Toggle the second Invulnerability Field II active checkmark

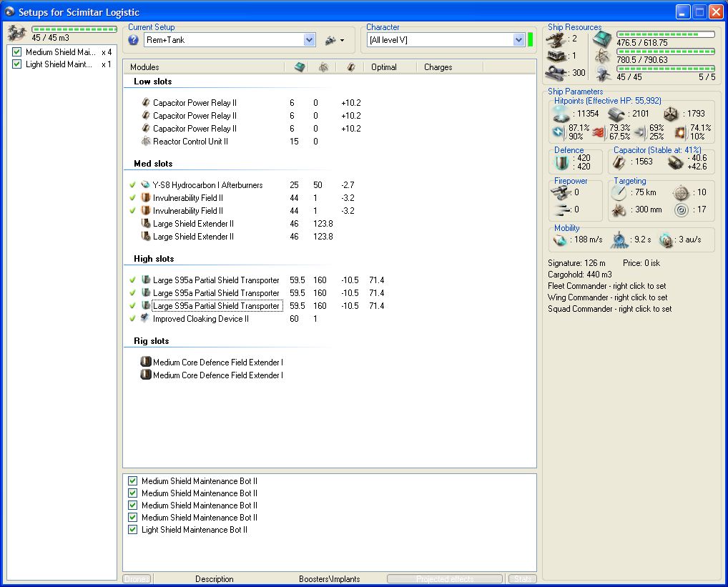pyautogui.click(x=133, y=211)
